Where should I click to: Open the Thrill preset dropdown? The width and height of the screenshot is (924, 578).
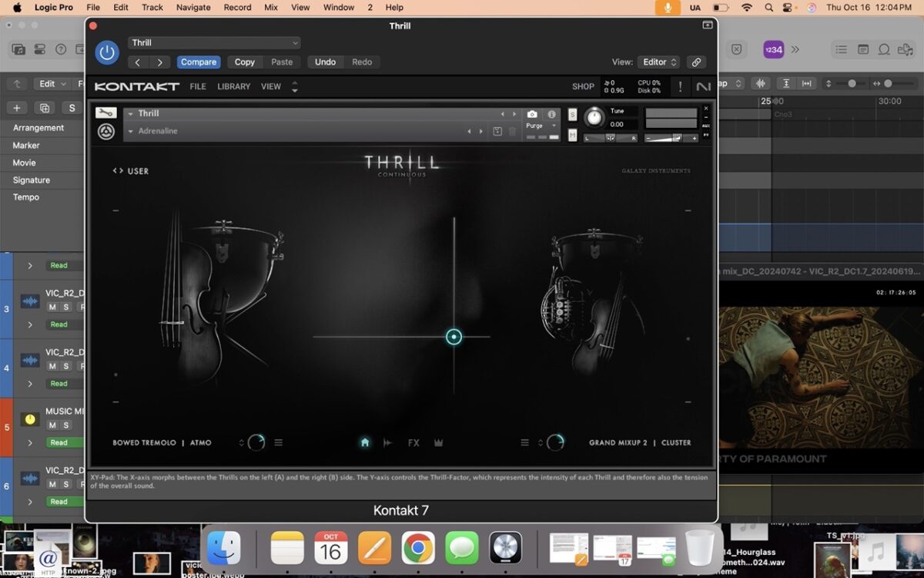(x=214, y=43)
